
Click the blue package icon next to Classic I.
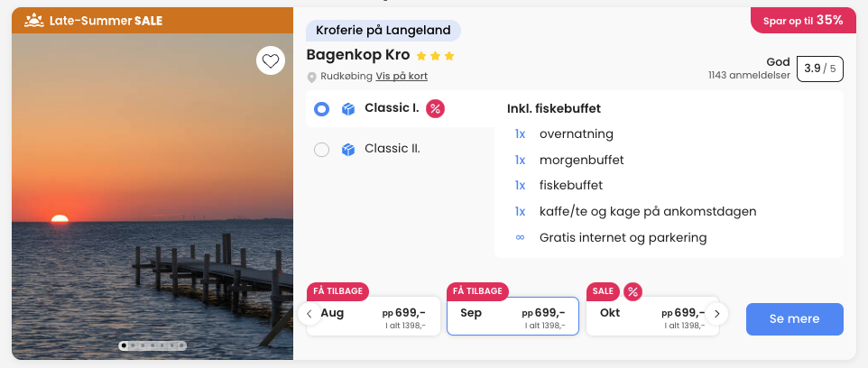(x=347, y=108)
